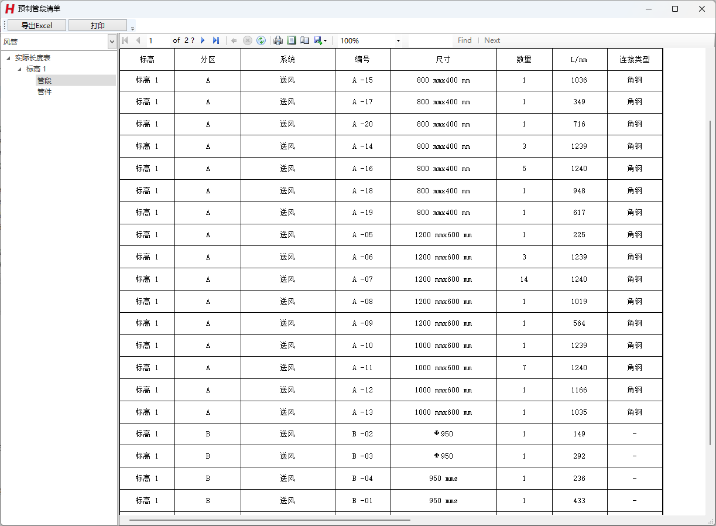Click the current page number field
The width and height of the screenshot is (716, 526).
(157, 41)
